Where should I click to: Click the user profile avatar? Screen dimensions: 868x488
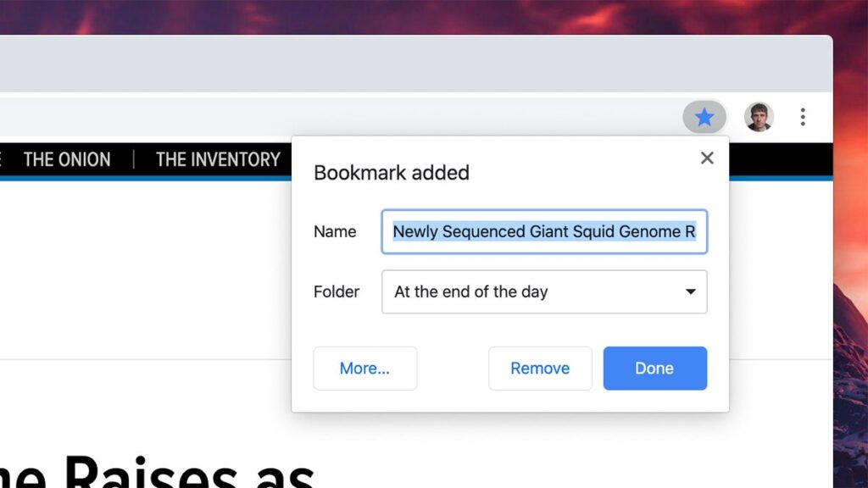(x=757, y=117)
